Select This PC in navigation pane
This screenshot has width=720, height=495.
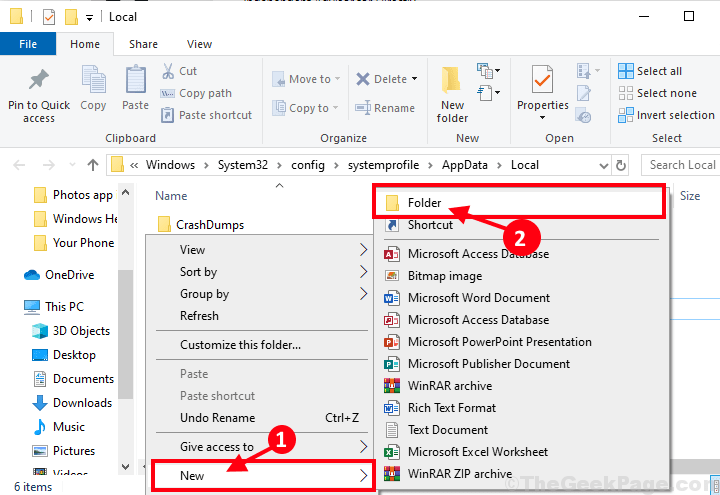54,307
